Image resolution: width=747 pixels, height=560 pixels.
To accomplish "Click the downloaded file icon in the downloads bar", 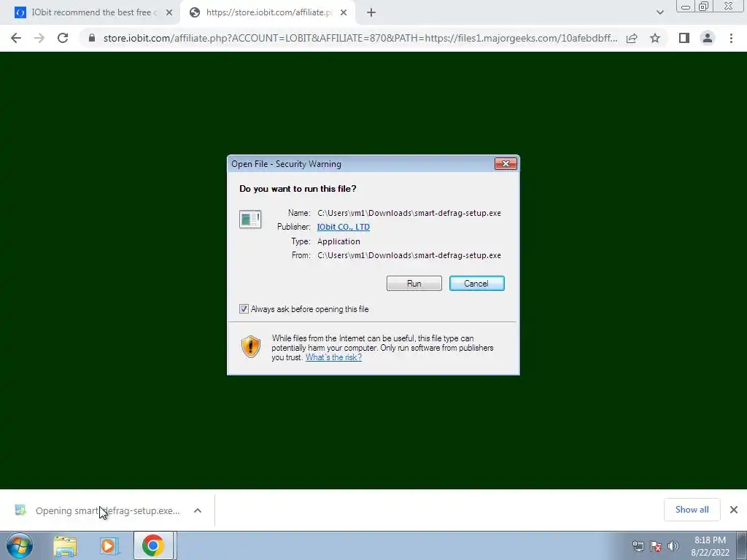I will 20,510.
